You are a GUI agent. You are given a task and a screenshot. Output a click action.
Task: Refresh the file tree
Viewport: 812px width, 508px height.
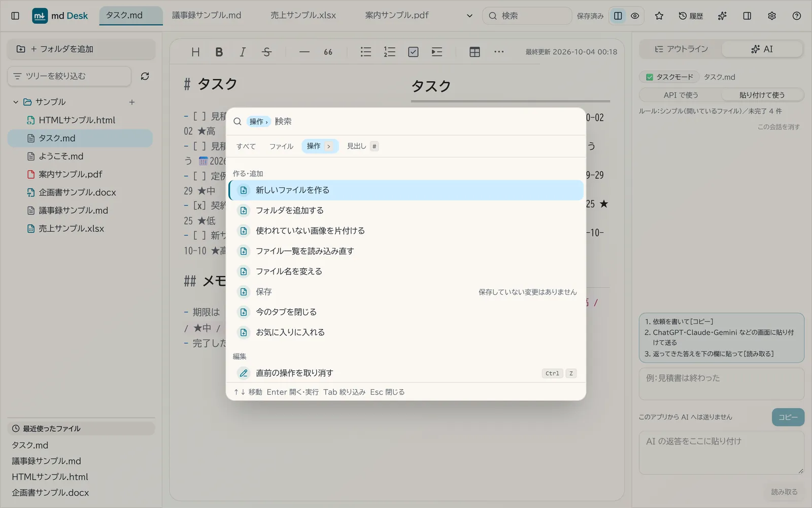point(145,76)
